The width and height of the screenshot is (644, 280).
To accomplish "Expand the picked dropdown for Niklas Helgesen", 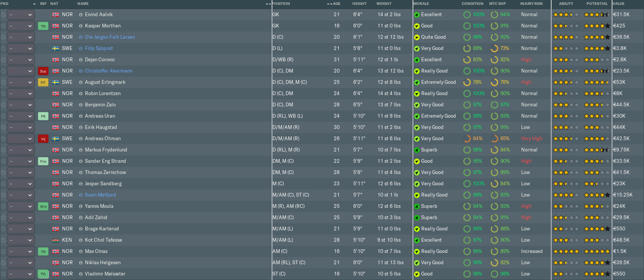I will 21,263.
